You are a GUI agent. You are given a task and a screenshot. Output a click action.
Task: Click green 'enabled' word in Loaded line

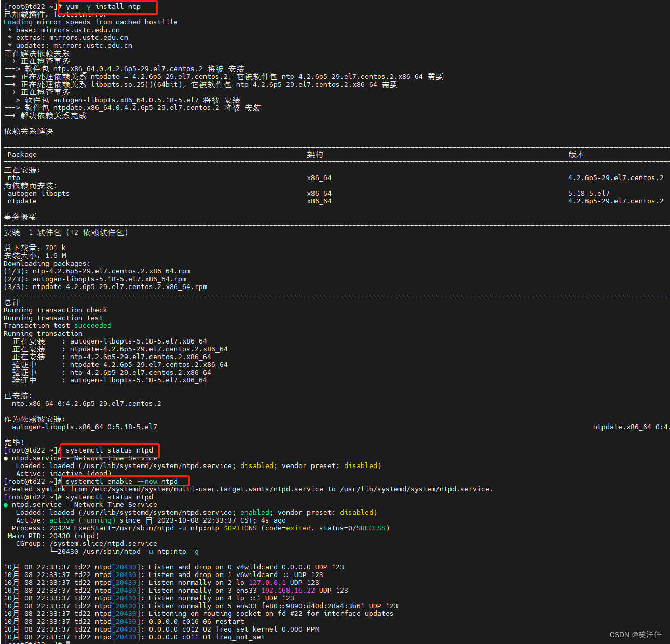coord(255,513)
